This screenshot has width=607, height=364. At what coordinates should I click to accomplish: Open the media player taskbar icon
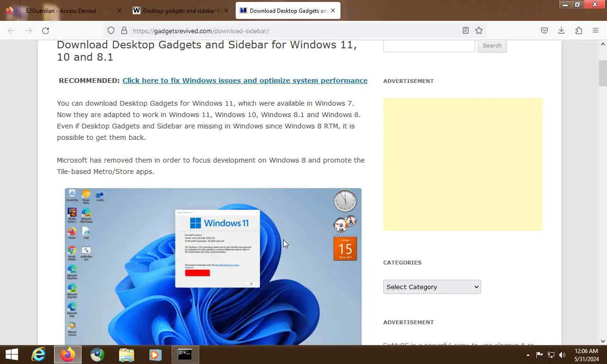coord(156,355)
